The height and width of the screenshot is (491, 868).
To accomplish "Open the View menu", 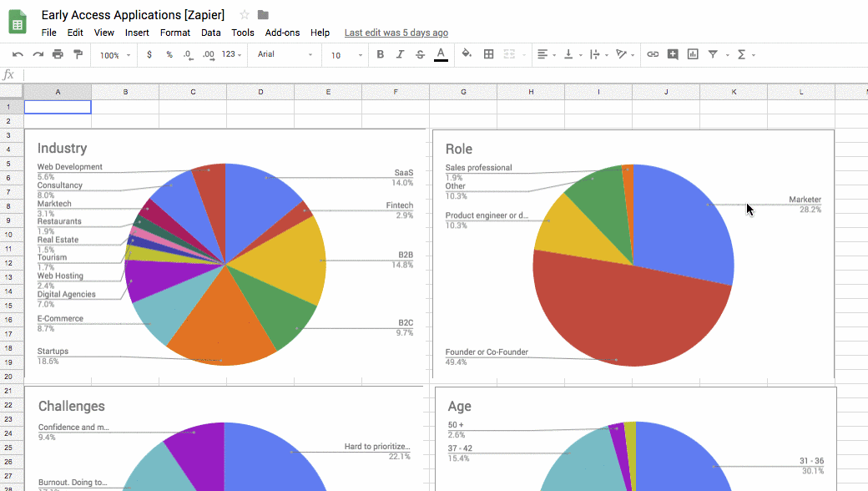I will coord(104,33).
